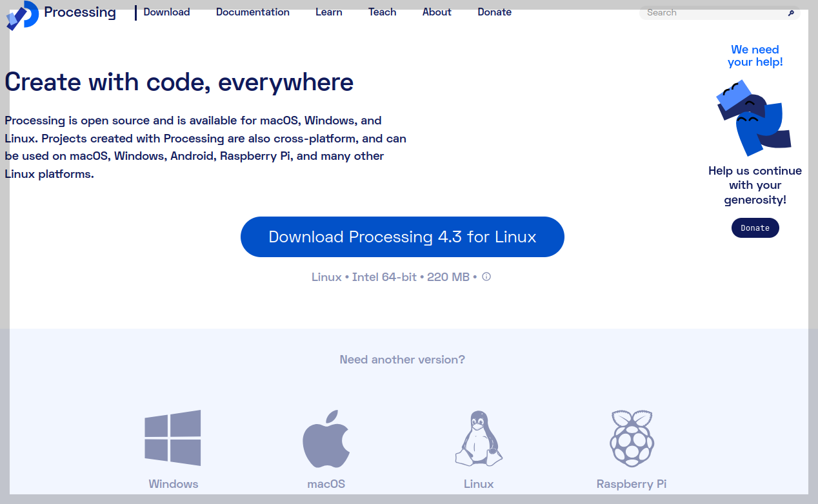Select the Apple macOS logo icon

[x=326, y=438]
